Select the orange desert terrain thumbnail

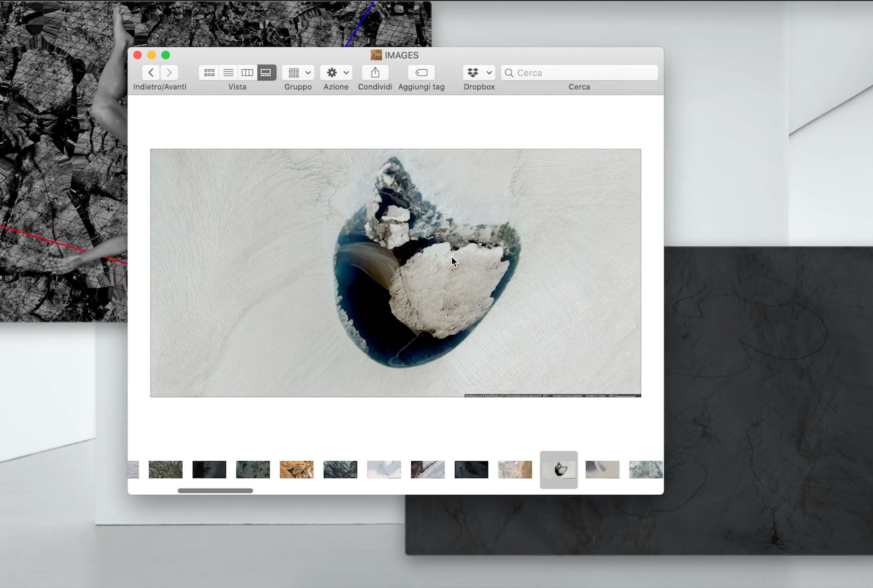296,469
